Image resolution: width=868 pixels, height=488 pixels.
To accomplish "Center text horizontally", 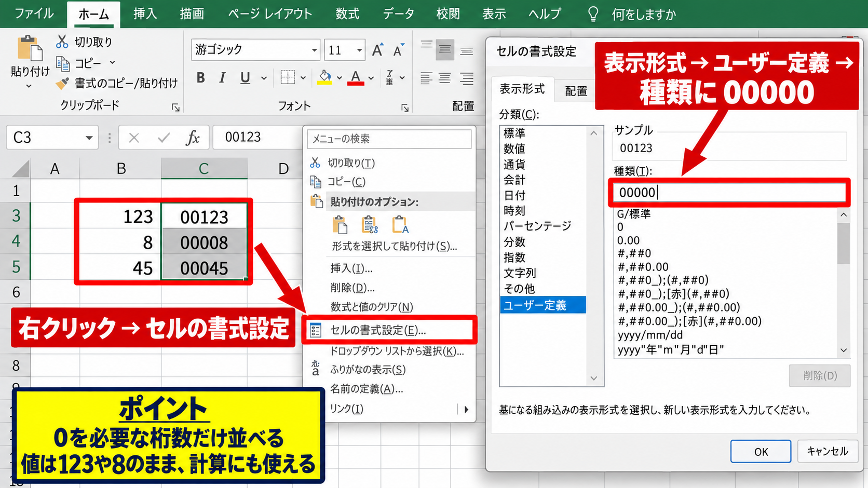I will point(445,78).
